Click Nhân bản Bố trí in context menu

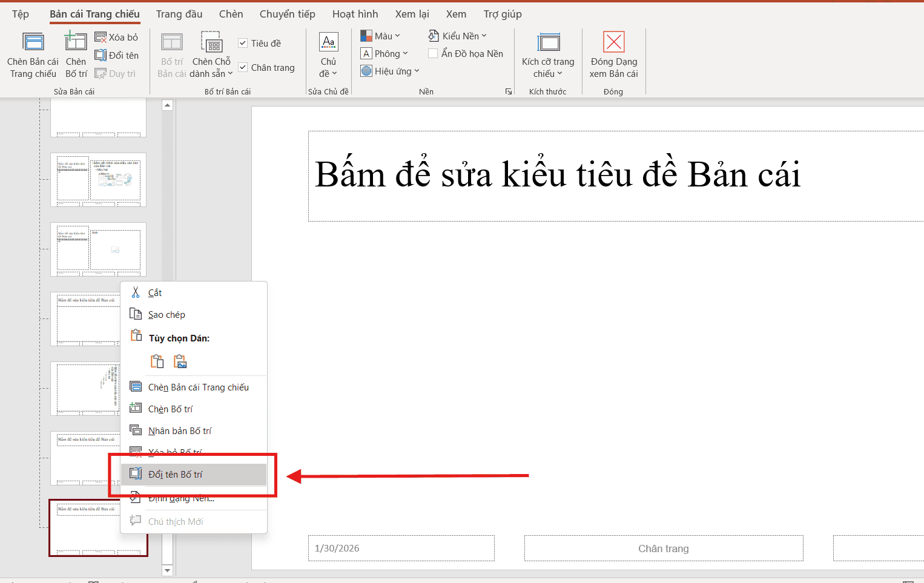click(x=180, y=430)
